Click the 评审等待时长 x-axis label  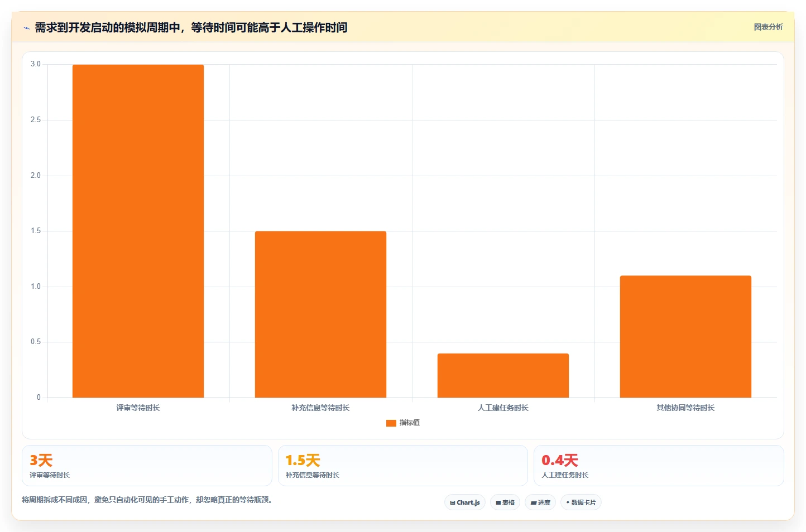[138, 408]
